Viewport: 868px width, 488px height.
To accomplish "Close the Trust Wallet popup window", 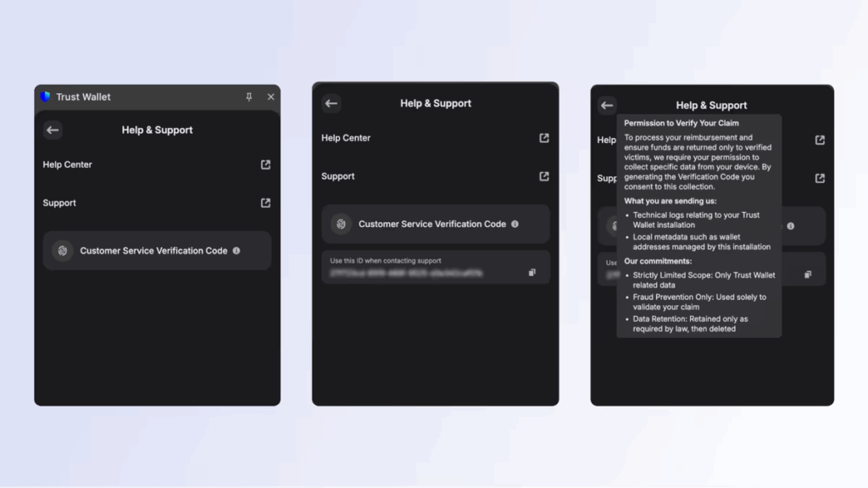I will [x=270, y=97].
